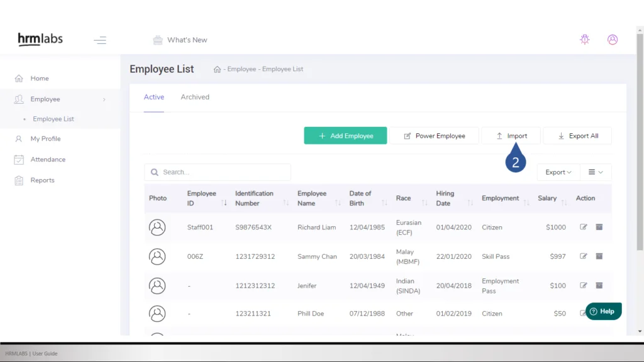This screenshot has width=644, height=362.
Task: Select the Active tab
Action: (153, 97)
